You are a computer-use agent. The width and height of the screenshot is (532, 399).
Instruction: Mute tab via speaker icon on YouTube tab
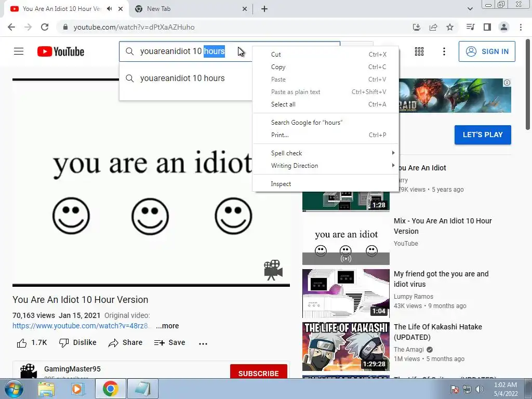(x=109, y=9)
